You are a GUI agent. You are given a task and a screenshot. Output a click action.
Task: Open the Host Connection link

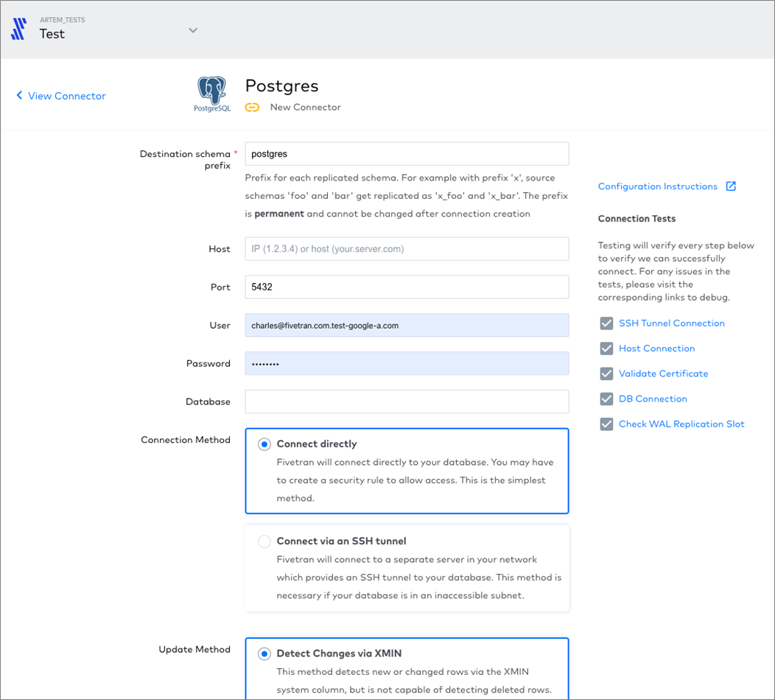[x=657, y=349]
